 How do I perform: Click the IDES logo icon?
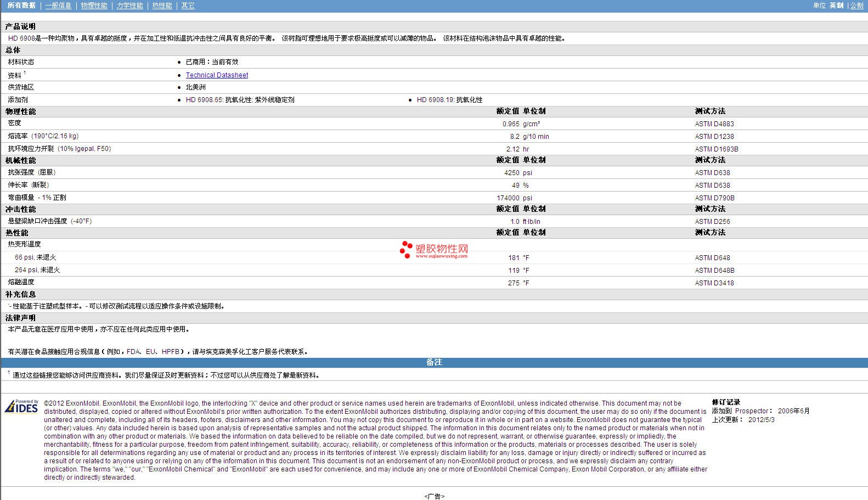click(21, 406)
